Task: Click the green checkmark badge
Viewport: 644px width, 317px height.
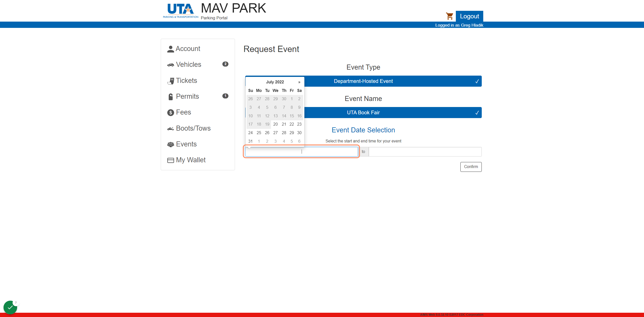Action: (10, 307)
